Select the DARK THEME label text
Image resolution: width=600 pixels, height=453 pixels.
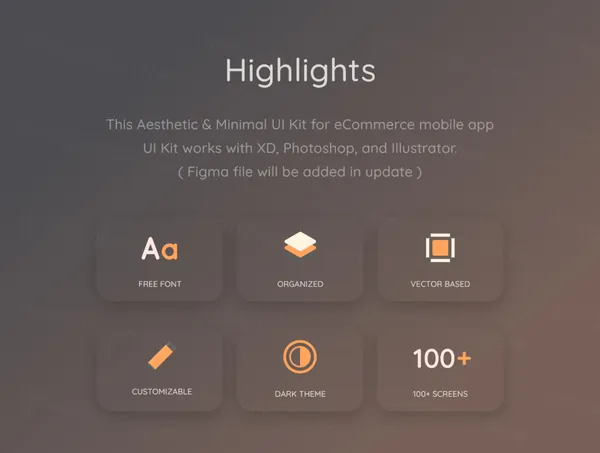(x=300, y=394)
